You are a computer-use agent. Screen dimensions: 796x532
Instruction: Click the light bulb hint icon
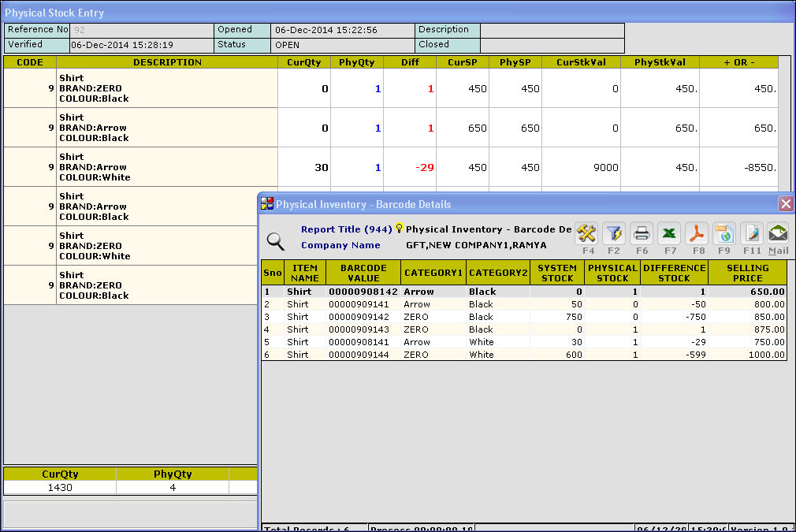399,229
